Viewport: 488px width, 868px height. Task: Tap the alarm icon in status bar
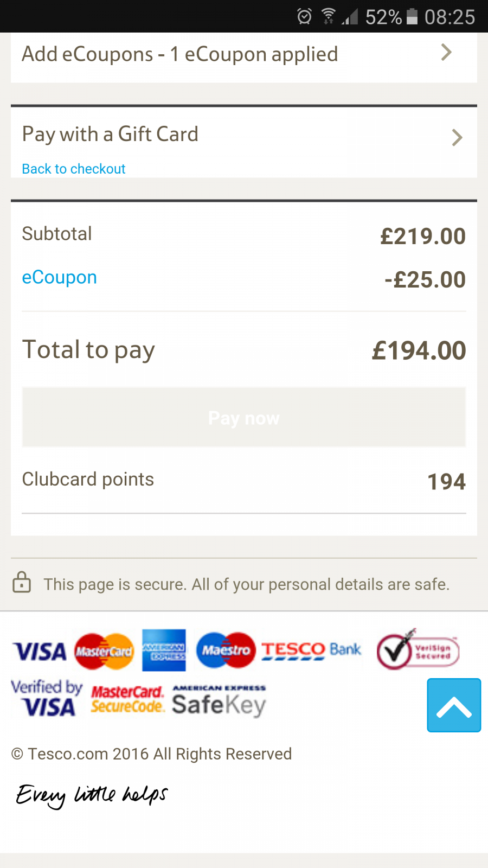(305, 17)
